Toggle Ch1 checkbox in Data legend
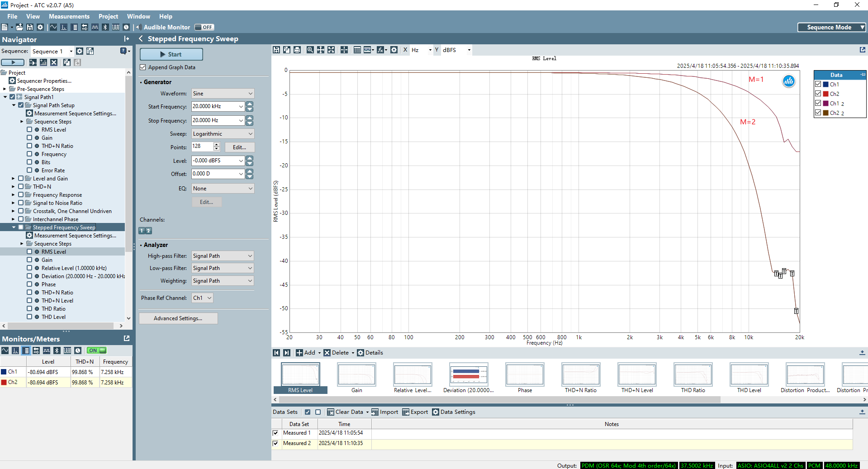The width and height of the screenshot is (868, 469). pyautogui.click(x=818, y=84)
